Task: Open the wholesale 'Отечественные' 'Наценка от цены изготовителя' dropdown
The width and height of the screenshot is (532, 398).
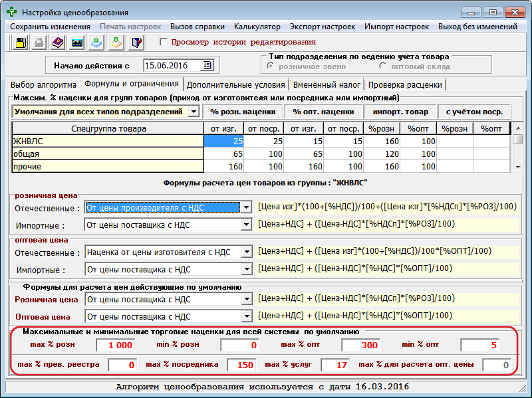Action: (x=247, y=252)
